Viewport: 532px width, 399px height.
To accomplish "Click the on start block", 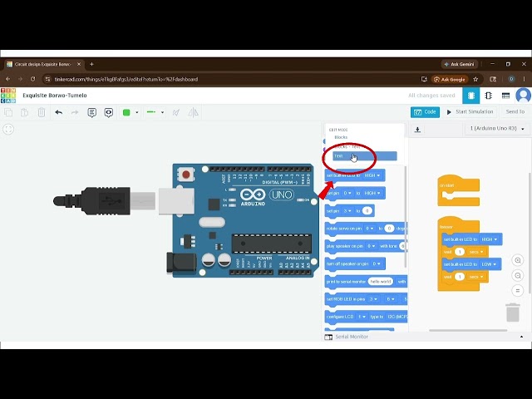I will (x=458, y=190).
